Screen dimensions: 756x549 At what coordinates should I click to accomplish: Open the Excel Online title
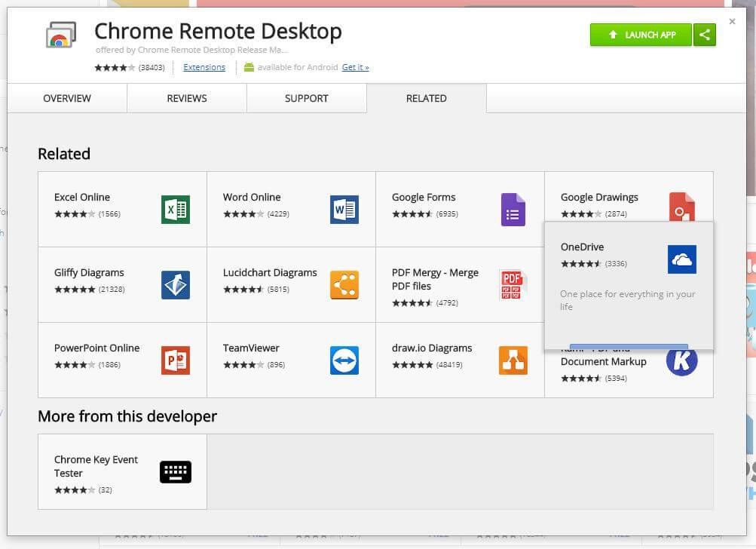click(x=82, y=197)
